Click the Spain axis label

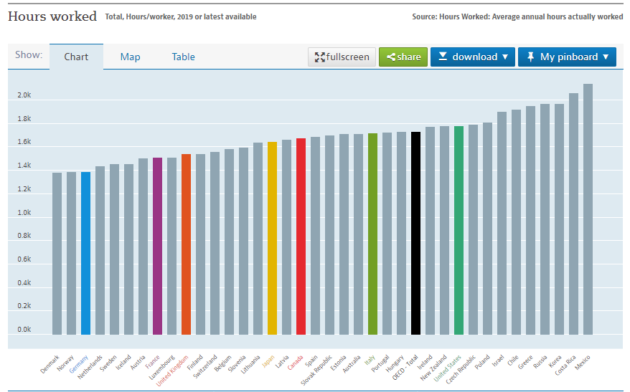coord(311,361)
